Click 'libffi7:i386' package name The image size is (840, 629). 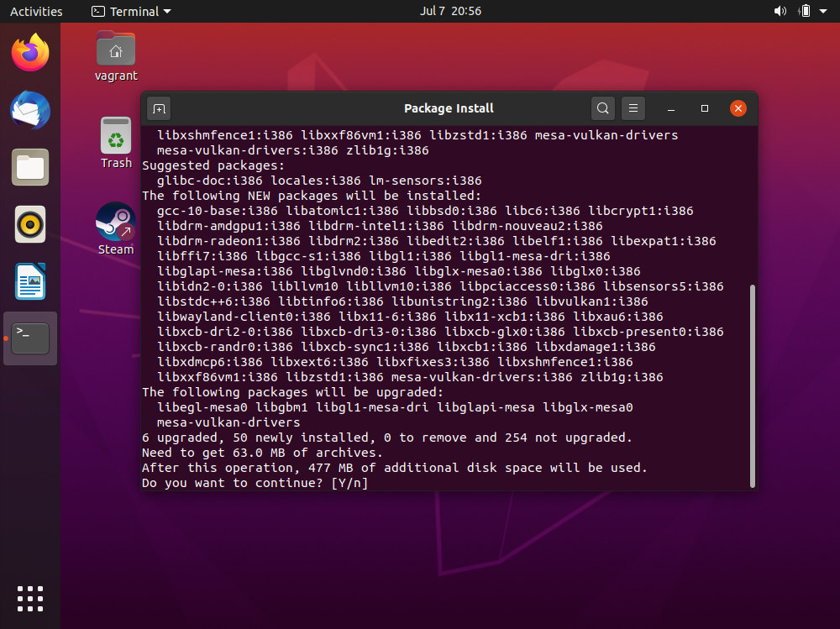point(202,256)
